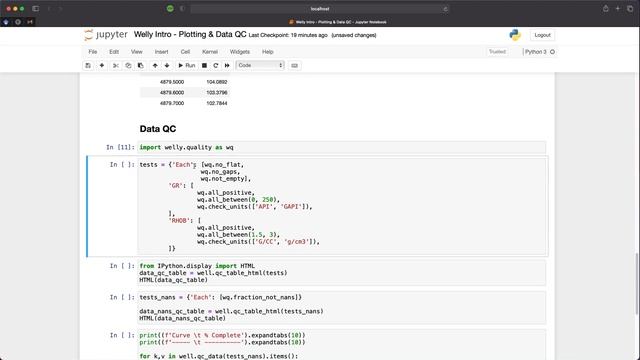Open the Edit menu
Viewport: 640px width, 360px height.
tap(114, 52)
